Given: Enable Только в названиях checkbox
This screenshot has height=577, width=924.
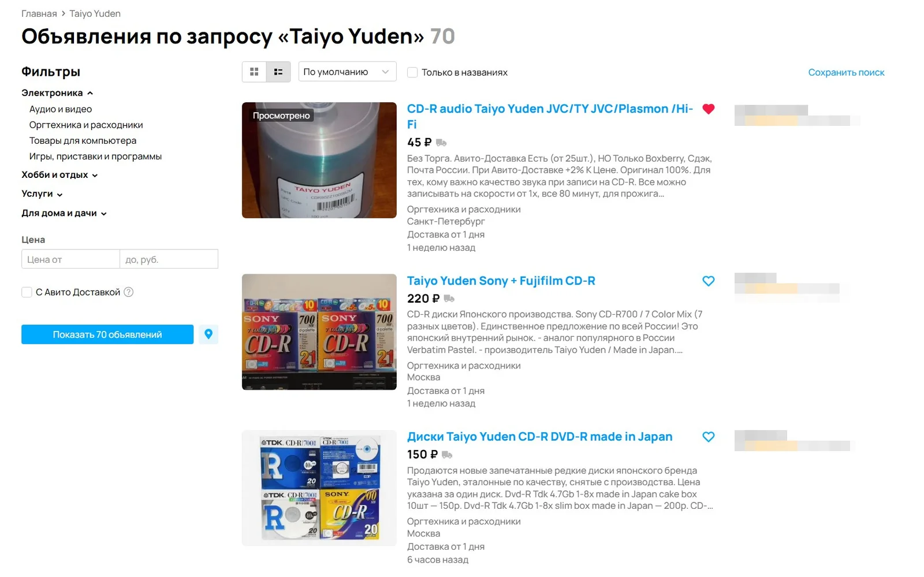Looking at the screenshot, I should pyautogui.click(x=412, y=72).
